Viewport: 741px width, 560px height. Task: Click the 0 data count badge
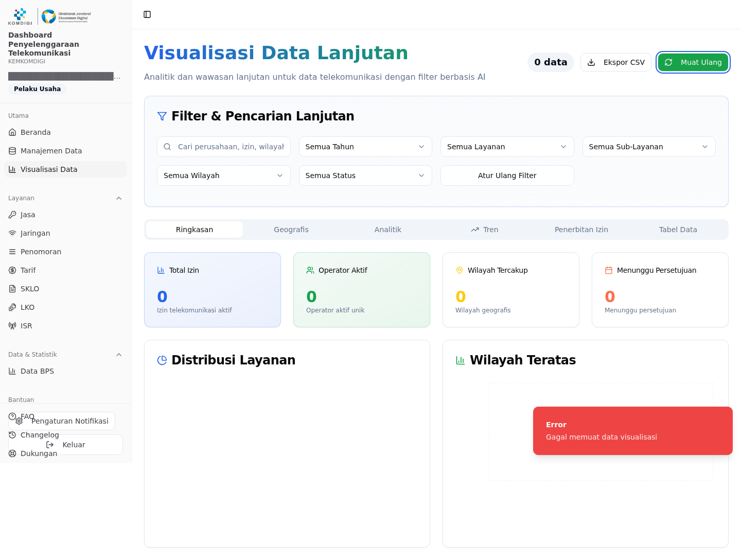click(x=551, y=62)
